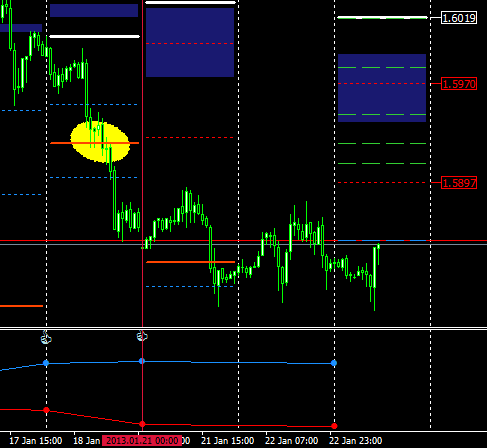The image size is (487, 448).
Task: Click the 22 Jan 07:00 time axis label
Action: (292, 441)
